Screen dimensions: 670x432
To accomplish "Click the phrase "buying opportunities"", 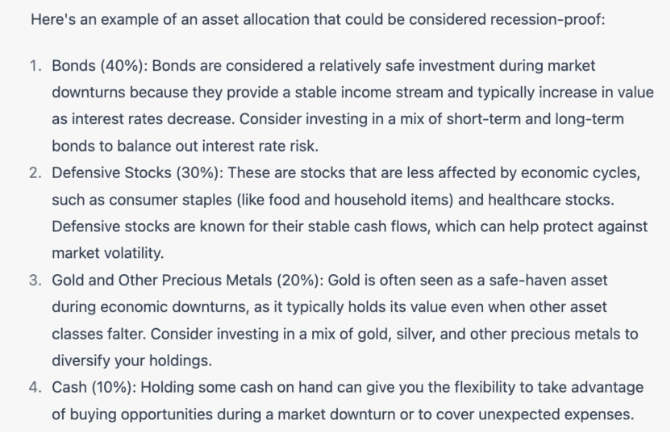I will tap(144, 414).
